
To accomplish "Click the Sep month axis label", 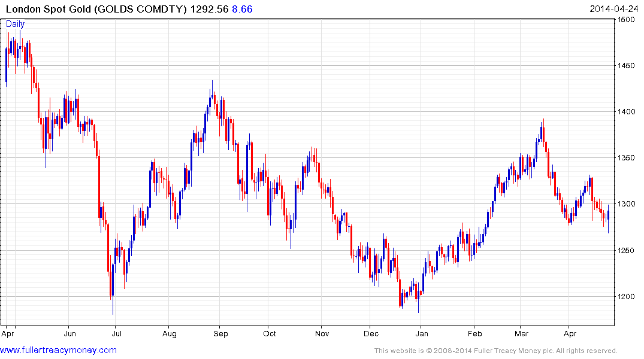I will [220, 333].
